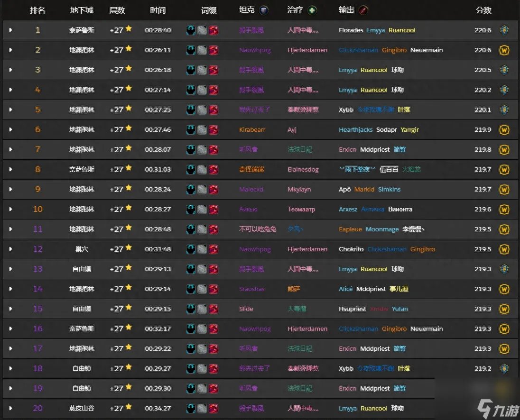Image resolution: width=520 pixels, height=420 pixels.
Task: Expand the rank 1 奈萨鲁斯 run details
Action: click(10, 29)
